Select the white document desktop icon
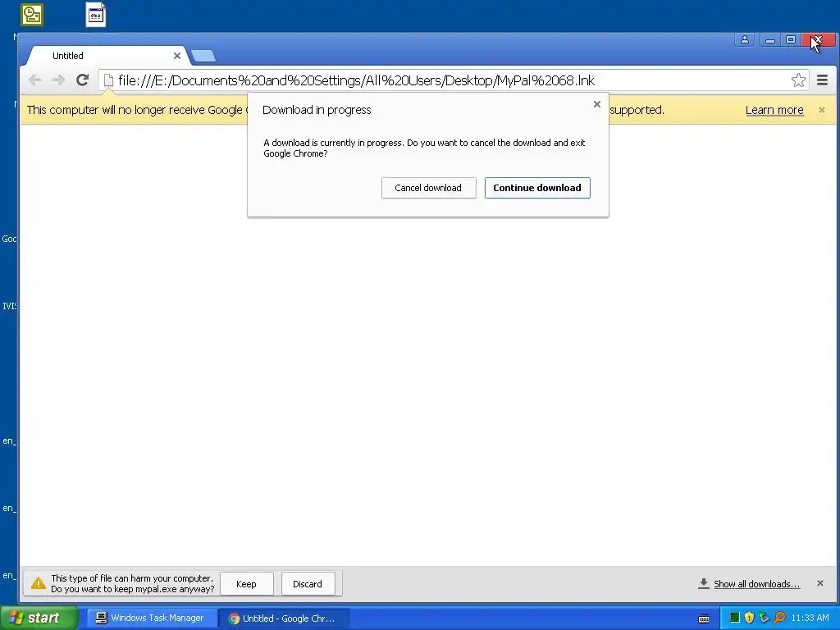This screenshot has width=840, height=630. pos(96,15)
